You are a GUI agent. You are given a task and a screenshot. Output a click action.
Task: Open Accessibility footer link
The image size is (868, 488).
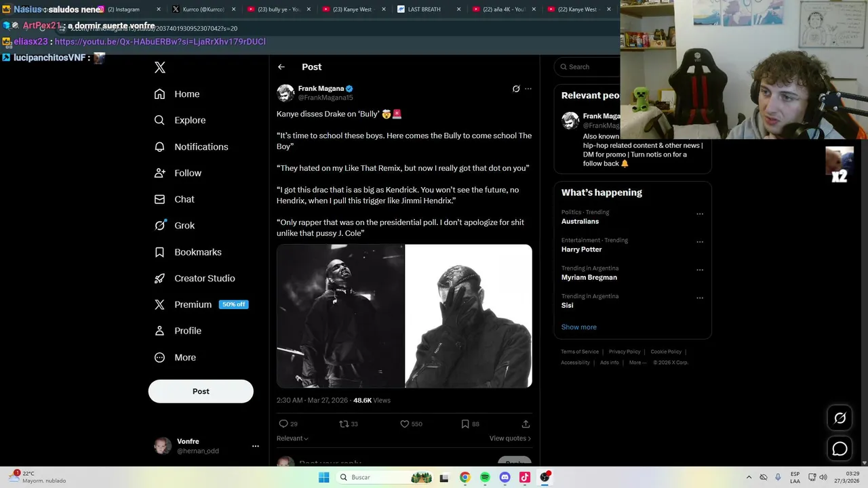(x=575, y=363)
